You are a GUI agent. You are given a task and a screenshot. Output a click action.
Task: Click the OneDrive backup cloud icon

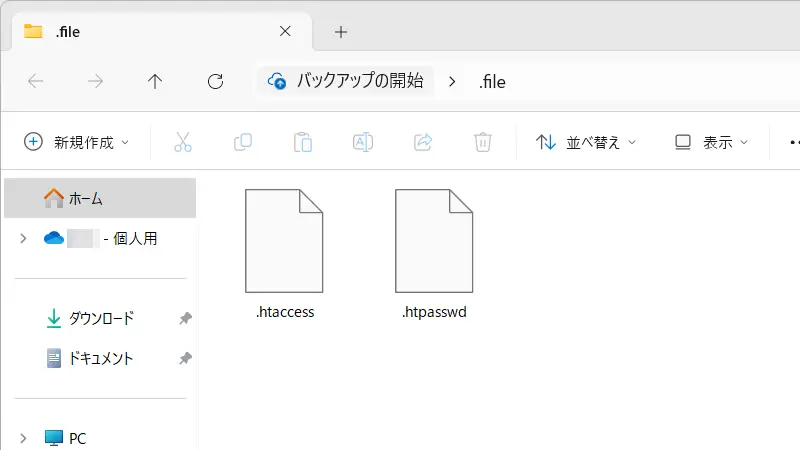[x=277, y=81]
